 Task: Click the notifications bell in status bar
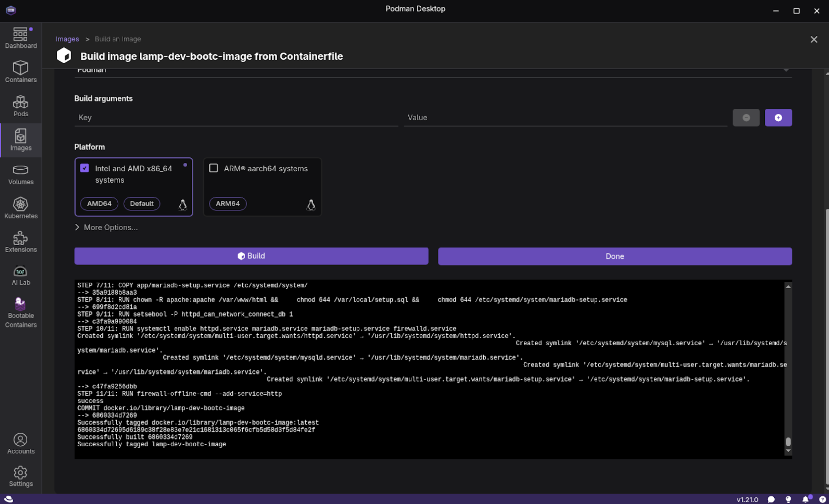pos(805,499)
